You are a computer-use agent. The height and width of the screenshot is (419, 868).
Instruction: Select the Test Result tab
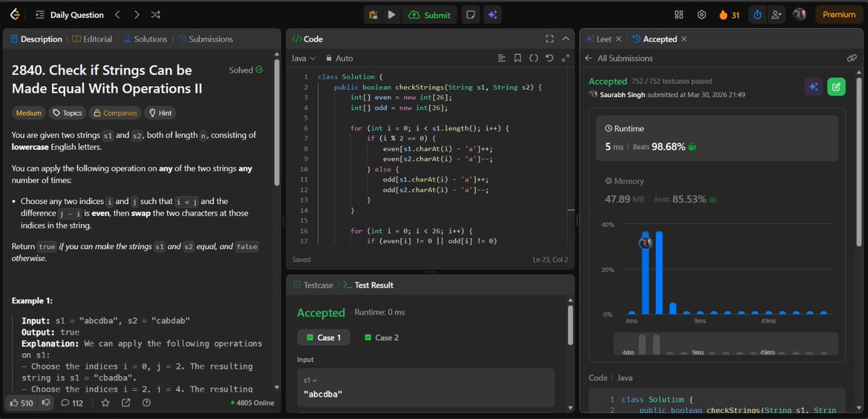pyautogui.click(x=368, y=285)
